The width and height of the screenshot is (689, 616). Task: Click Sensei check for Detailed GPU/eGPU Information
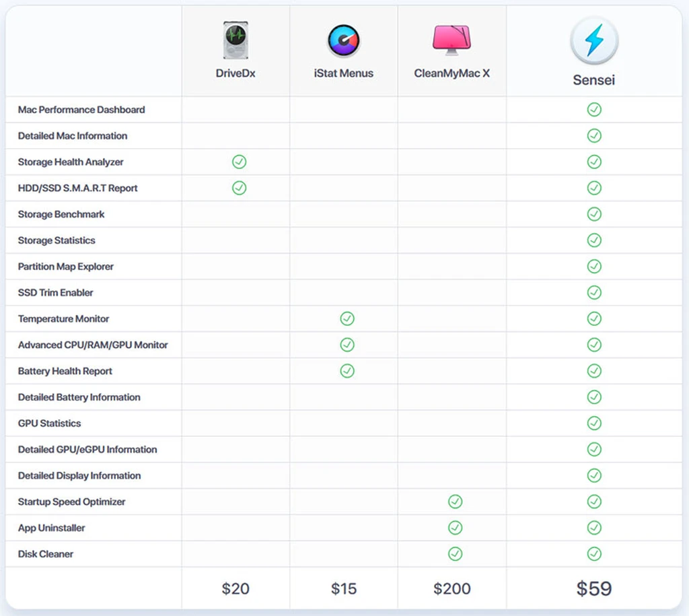(x=594, y=449)
